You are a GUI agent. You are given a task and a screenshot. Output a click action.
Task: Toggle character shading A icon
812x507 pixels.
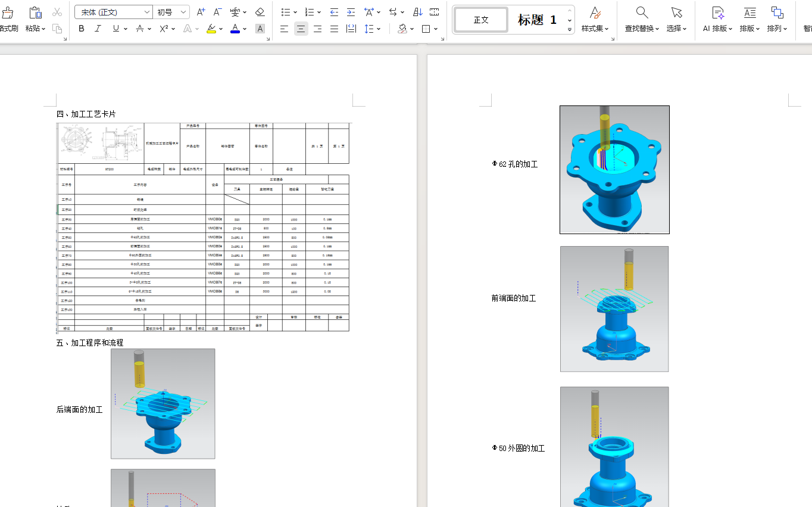[260, 29]
